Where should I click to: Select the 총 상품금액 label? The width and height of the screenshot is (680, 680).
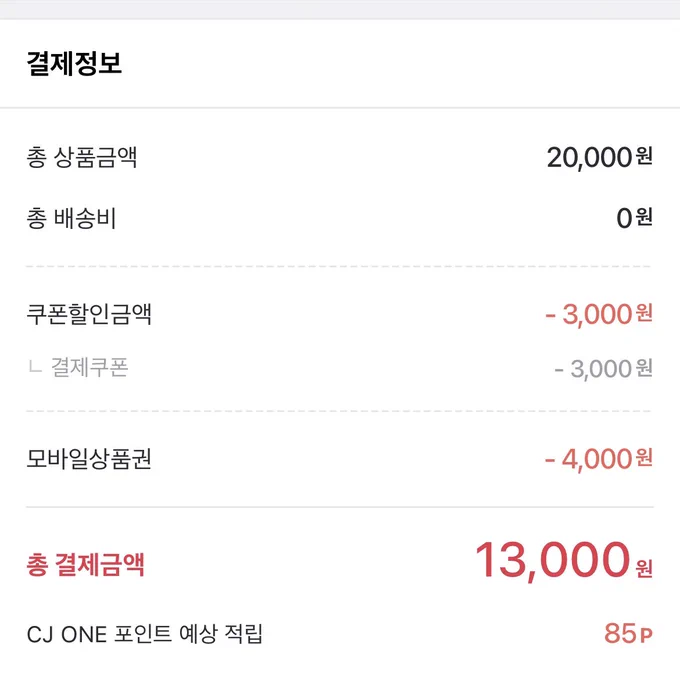click(82, 157)
